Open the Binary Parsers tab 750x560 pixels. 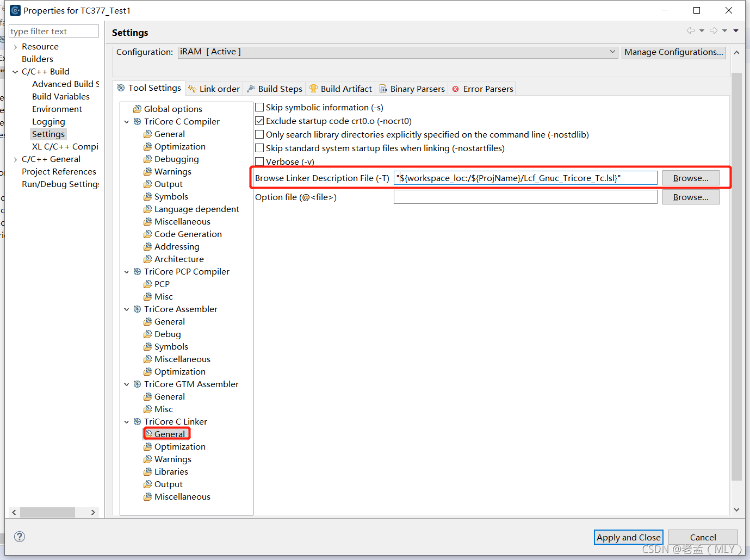pyautogui.click(x=412, y=89)
